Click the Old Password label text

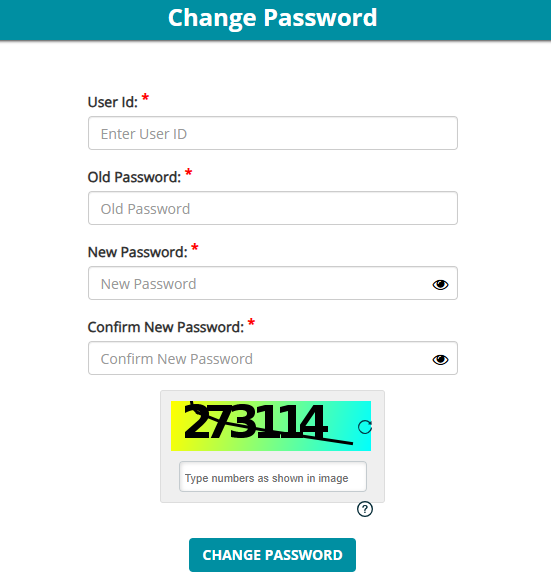tap(134, 177)
